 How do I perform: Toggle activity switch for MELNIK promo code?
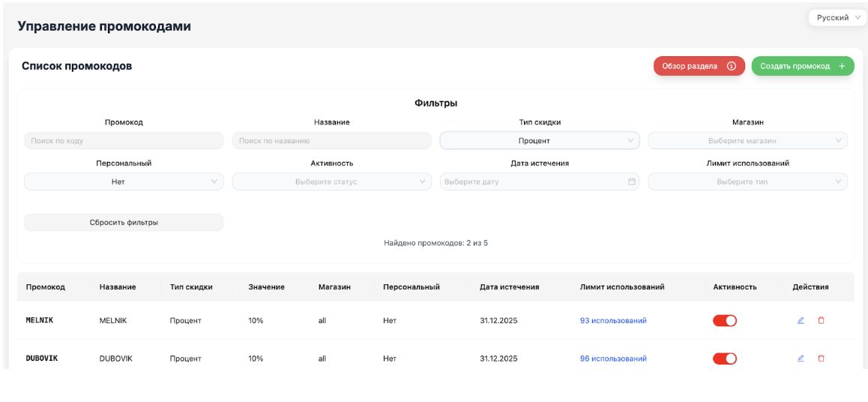tap(725, 320)
